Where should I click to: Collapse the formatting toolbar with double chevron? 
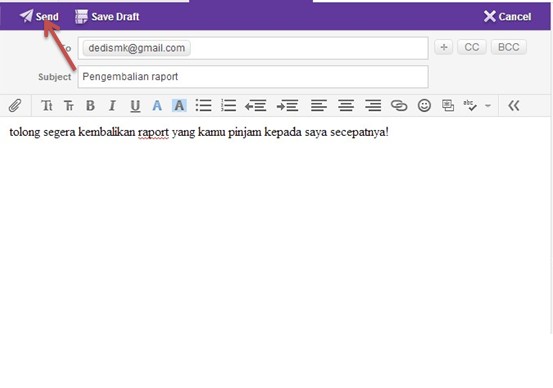click(x=514, y=105)
